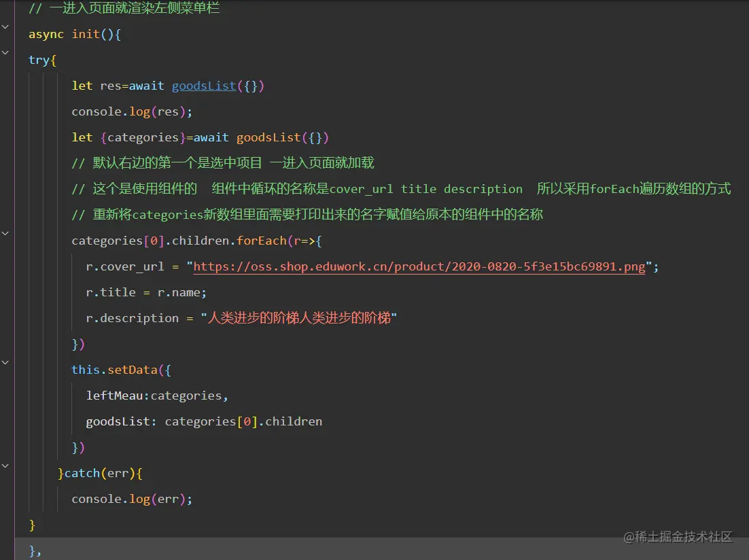
Task: Click the comment mentioning cover_url title description
Action: [x=401, y=189]
